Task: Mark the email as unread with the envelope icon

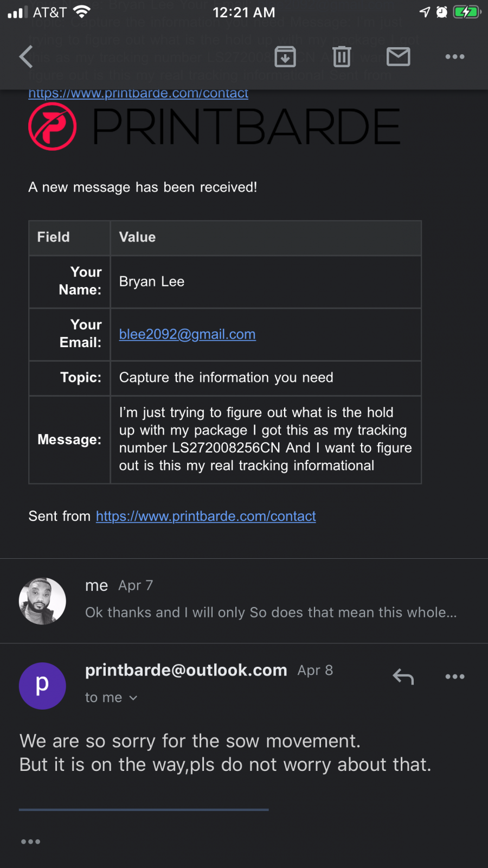Action: (x=399, y=56)
